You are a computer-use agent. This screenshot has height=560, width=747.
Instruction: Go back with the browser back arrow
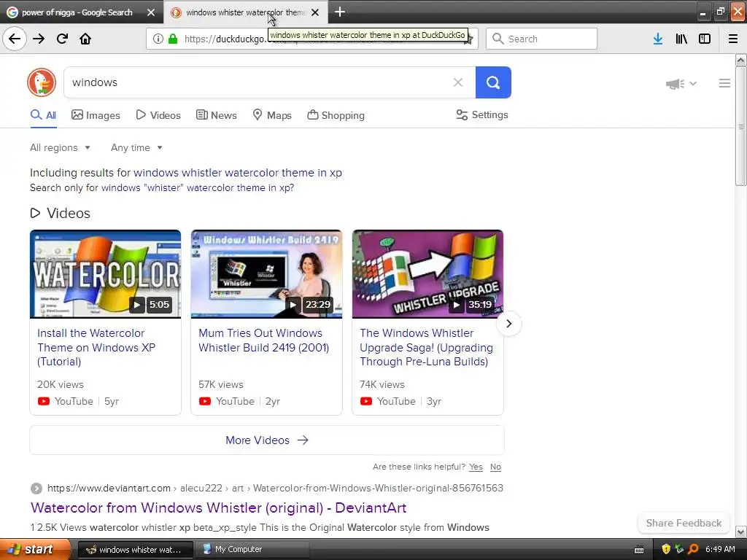coord(15,39)
